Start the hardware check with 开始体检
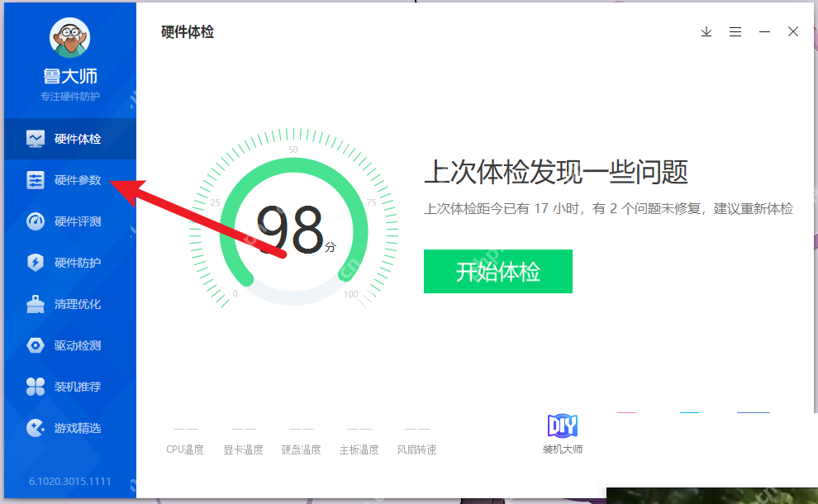 497,271
